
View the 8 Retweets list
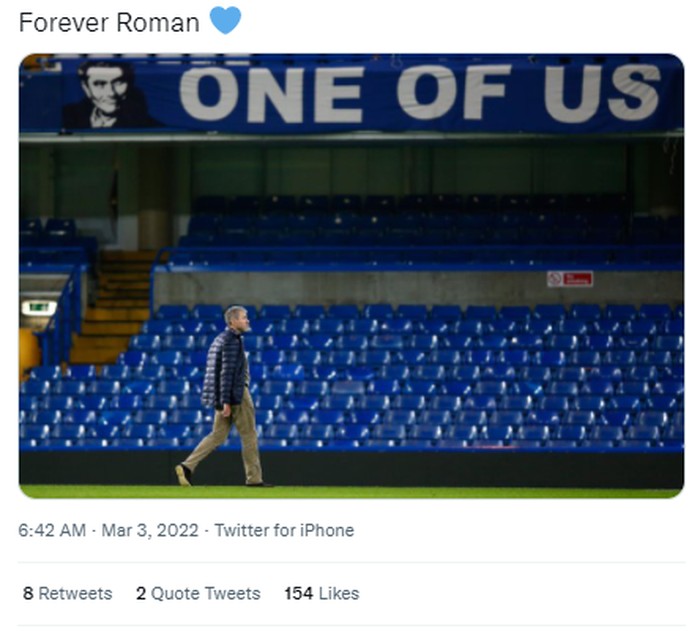67,593
